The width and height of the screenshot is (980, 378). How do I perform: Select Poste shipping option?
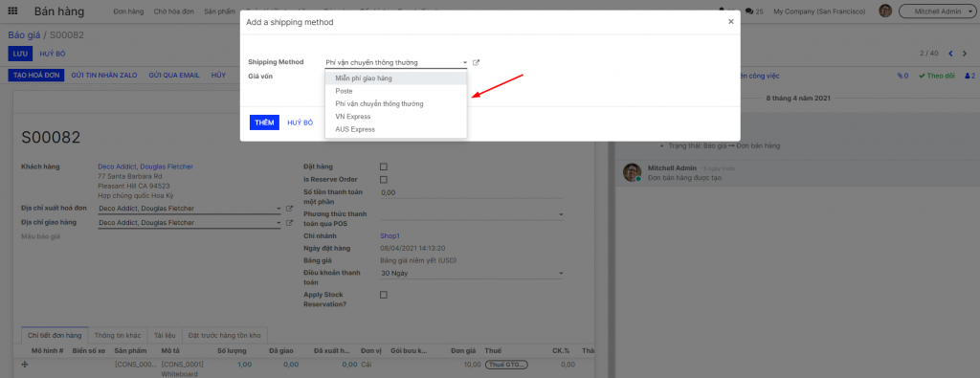pyautogui.click(x=395, y=91)
